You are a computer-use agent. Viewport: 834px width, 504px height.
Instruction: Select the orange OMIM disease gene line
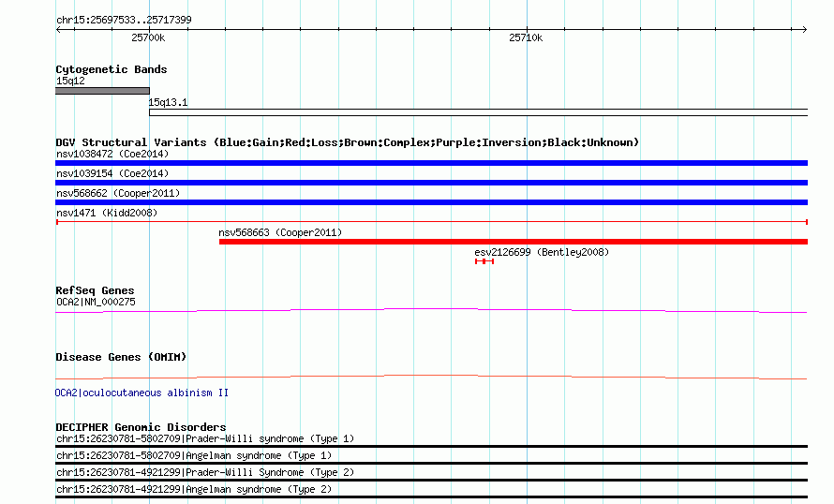coord(431,377)
